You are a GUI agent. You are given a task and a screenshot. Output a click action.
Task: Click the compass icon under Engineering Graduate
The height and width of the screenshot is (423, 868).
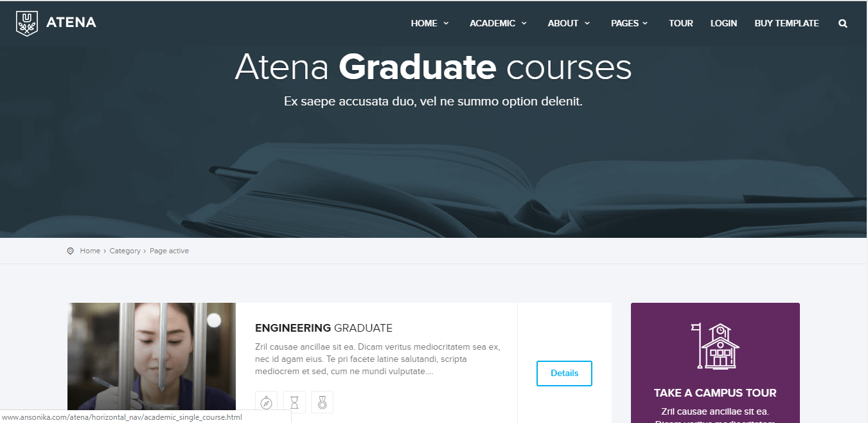266,402
